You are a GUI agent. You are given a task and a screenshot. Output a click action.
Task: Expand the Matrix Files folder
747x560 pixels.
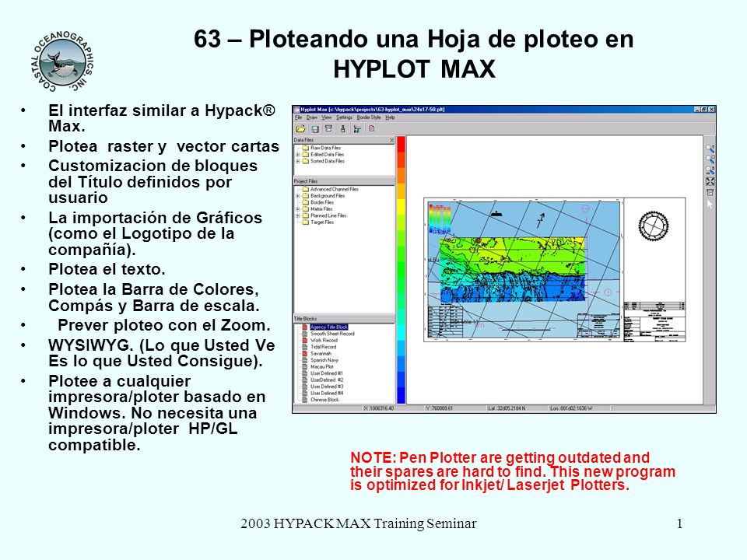point(298,209)
